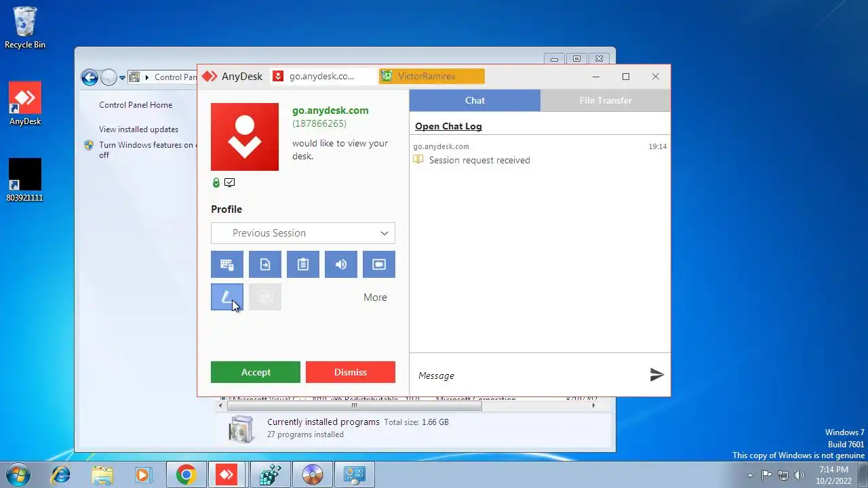Go back in Control Panel window
The height and width of the screenshot is (488, 868).
point(90,77)
